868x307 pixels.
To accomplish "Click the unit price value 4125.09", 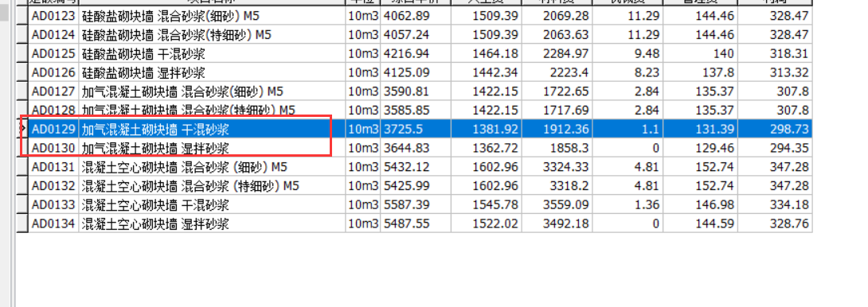I will pyautogui.click(x=406, y=72).
